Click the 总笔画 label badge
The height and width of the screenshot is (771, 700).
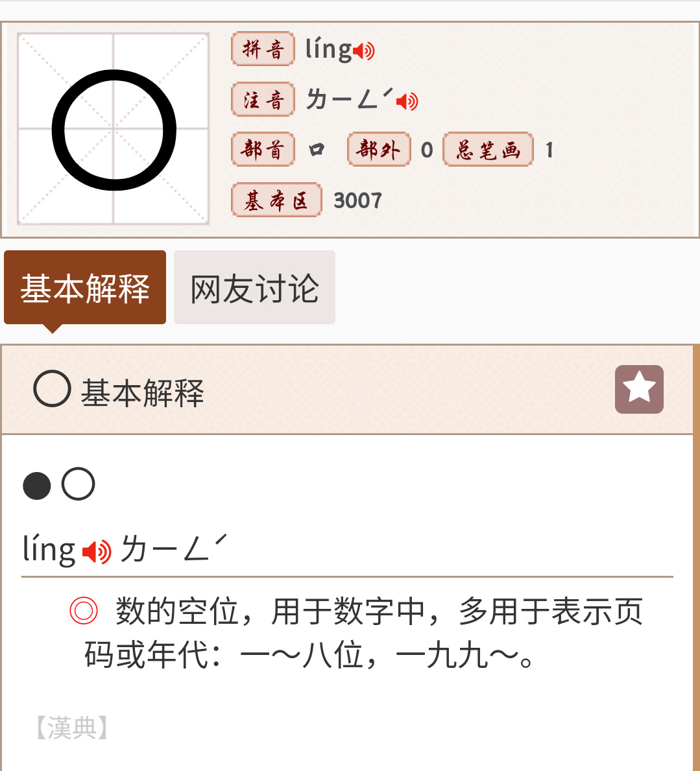click(x=489, y=150)
